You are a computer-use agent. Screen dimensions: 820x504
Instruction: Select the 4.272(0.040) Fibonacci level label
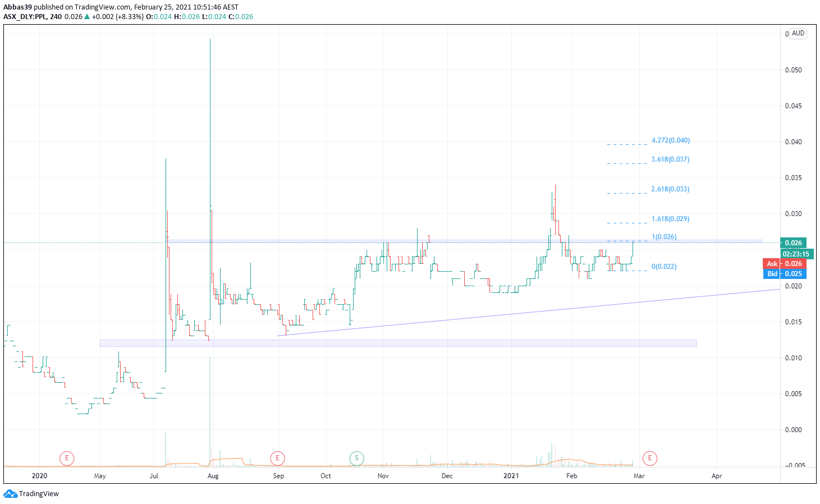(671, 140)
